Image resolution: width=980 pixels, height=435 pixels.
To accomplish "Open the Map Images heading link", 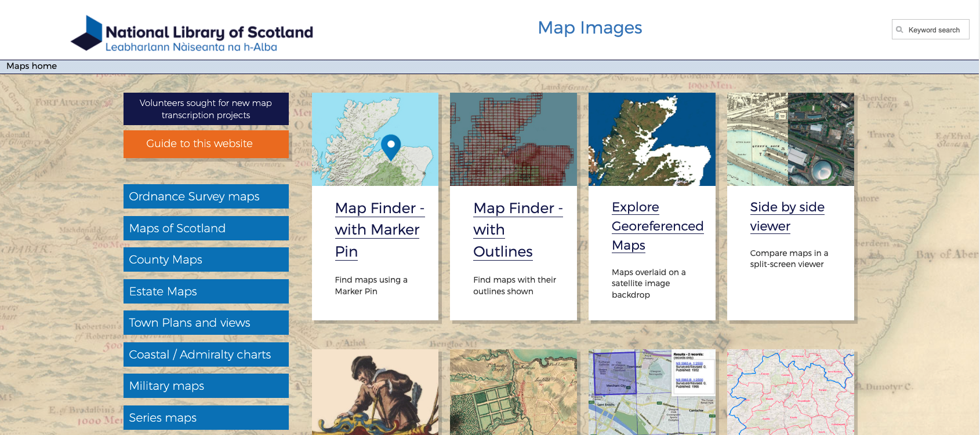I will 590,28.
